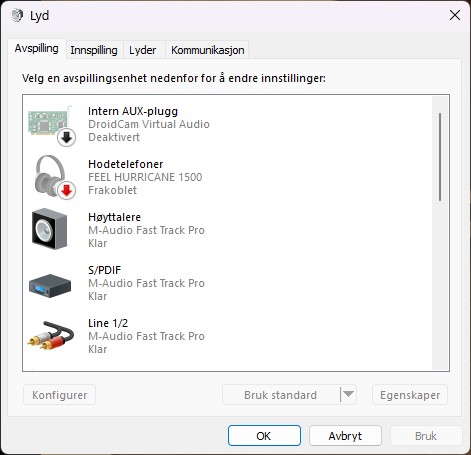Open the Bruk standard dropdown arrow

coord(348,395)
